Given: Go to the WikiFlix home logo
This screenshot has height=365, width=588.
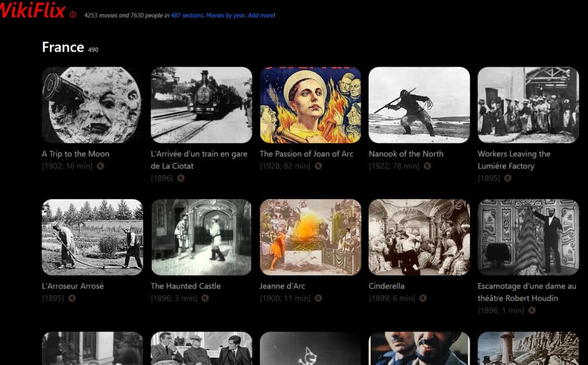Looking at the screenshot, I should (32, 10).
